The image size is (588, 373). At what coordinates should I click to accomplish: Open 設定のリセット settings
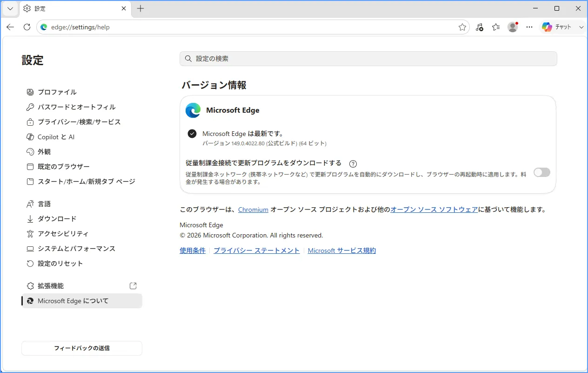[82, 264]
